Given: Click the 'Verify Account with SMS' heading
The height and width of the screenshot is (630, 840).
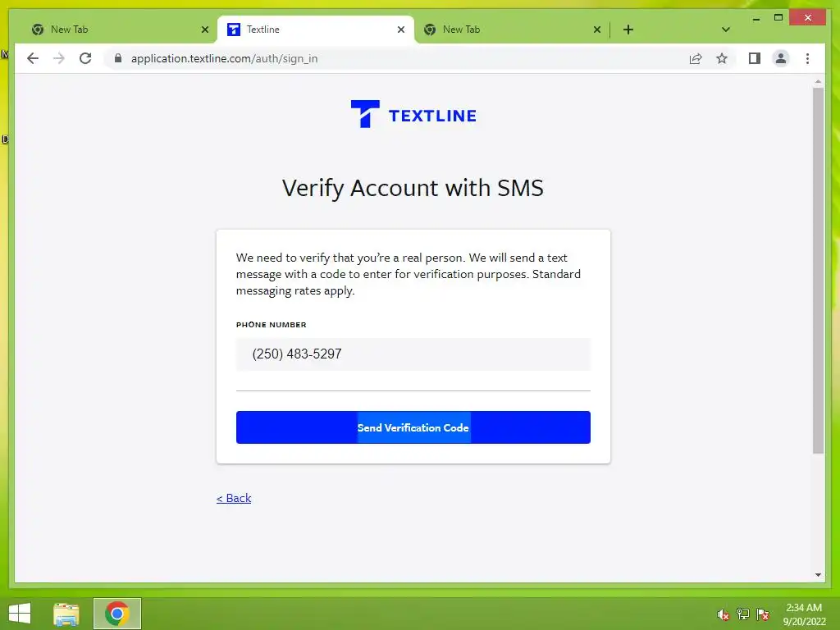Looking at the screenshot, I should coord(413,188).
